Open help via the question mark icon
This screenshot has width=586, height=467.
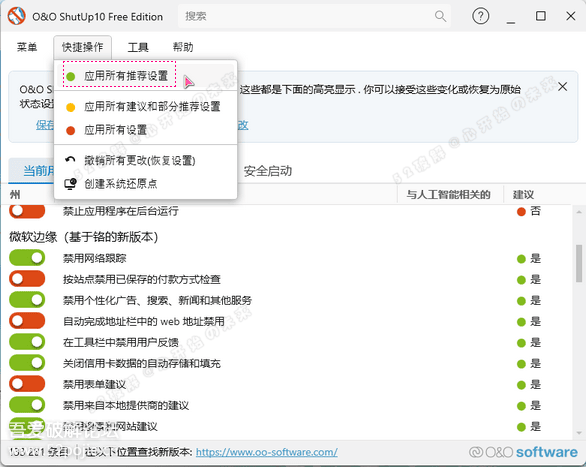pyautogui.click(x=481, y=16)
